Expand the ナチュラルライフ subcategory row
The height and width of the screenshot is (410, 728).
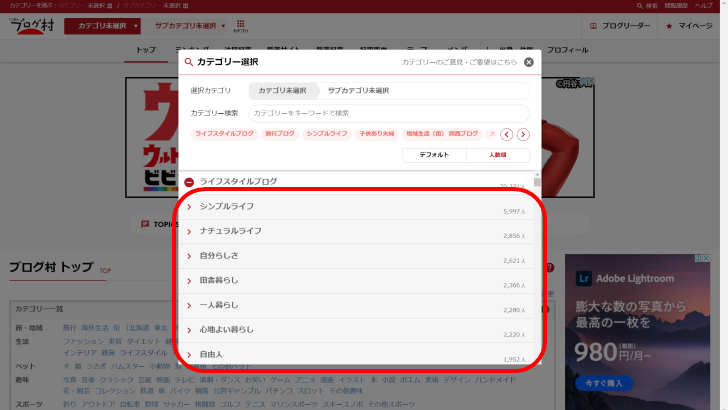356,232
